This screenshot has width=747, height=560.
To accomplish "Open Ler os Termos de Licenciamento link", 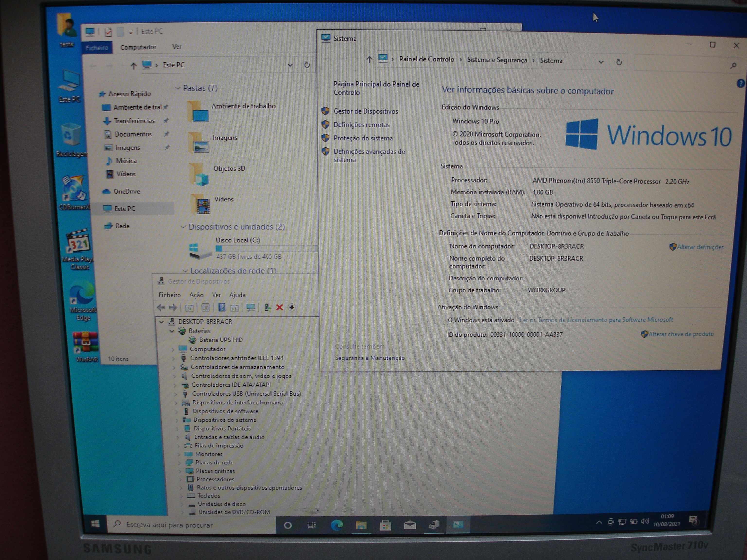I will pyautogui.click(x=596, y=319).
